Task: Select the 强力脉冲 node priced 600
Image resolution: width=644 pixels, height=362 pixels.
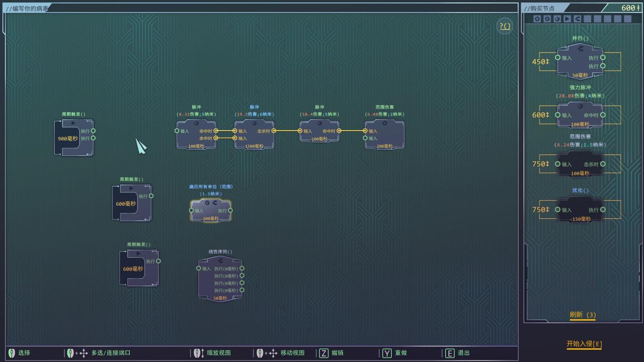Action: click(580, 115)
